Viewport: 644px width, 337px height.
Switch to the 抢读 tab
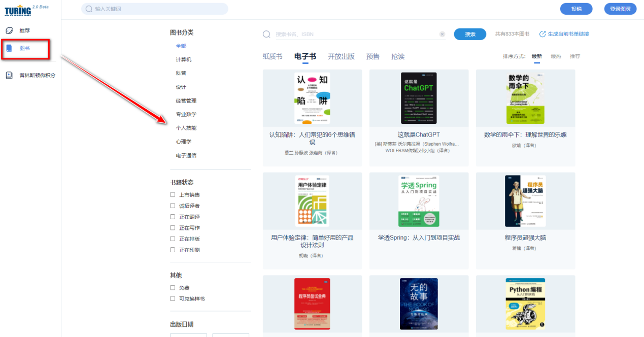(x=398, y=56)
